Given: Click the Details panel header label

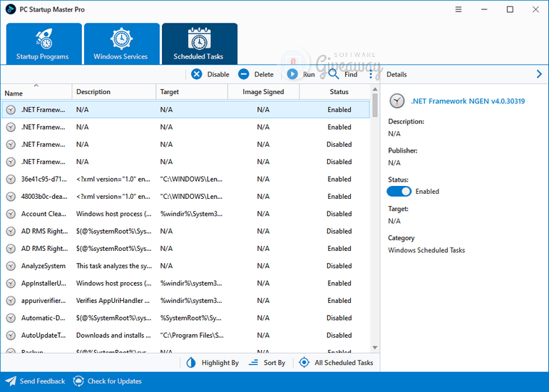Looking at the screenshot, I should (396, 74).
